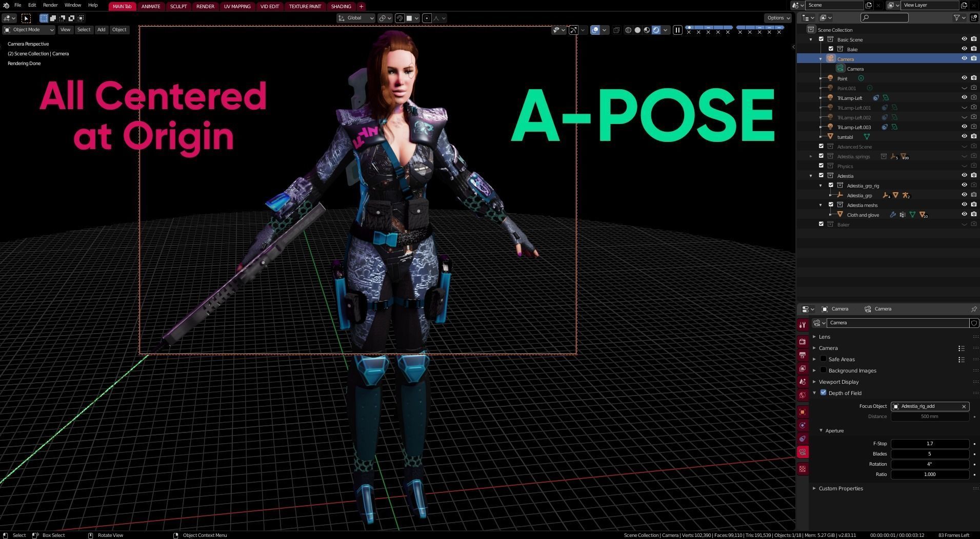The height and width of the screenshot is (539, 980).
Task: Open the Render menu
Action: point(50,5)
